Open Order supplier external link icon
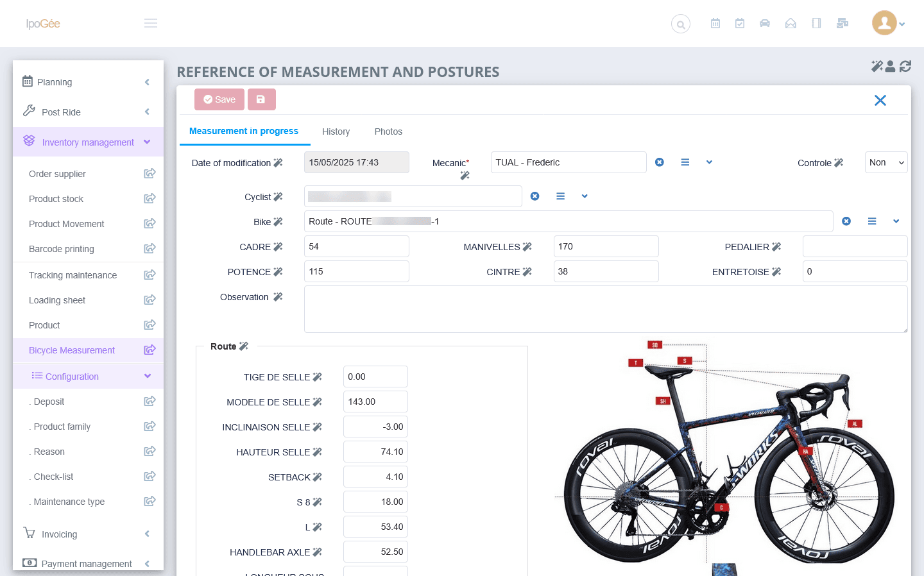The height and width of the screenshot is (576, 924). pyautogui.click(x=150, y=173)
